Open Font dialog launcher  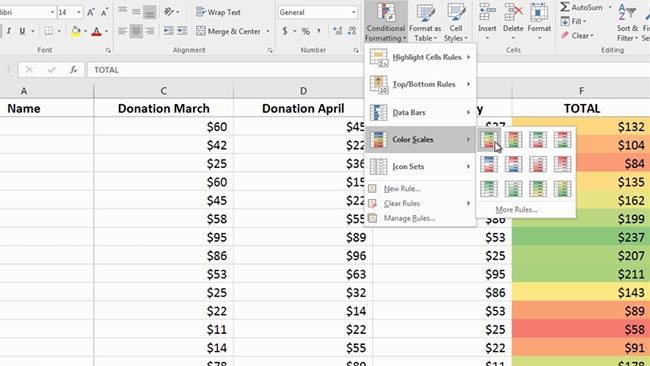click(x=108, y=50)
